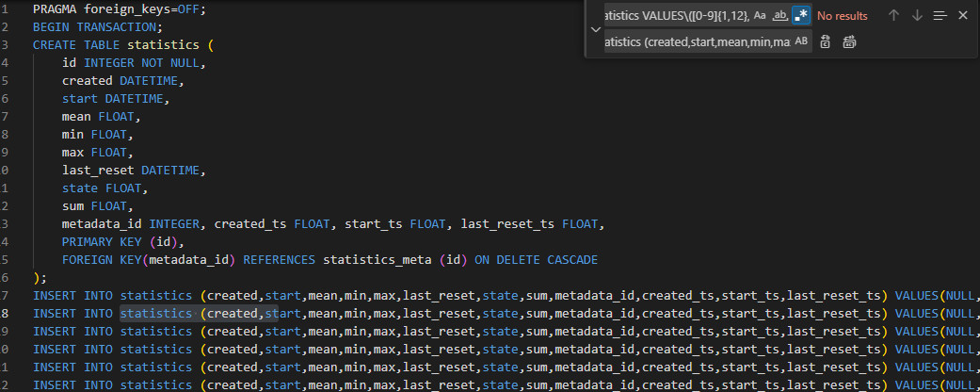Screen dimensions: 980x392
Task: Go to next match arrow
Action: pos(917,15)
